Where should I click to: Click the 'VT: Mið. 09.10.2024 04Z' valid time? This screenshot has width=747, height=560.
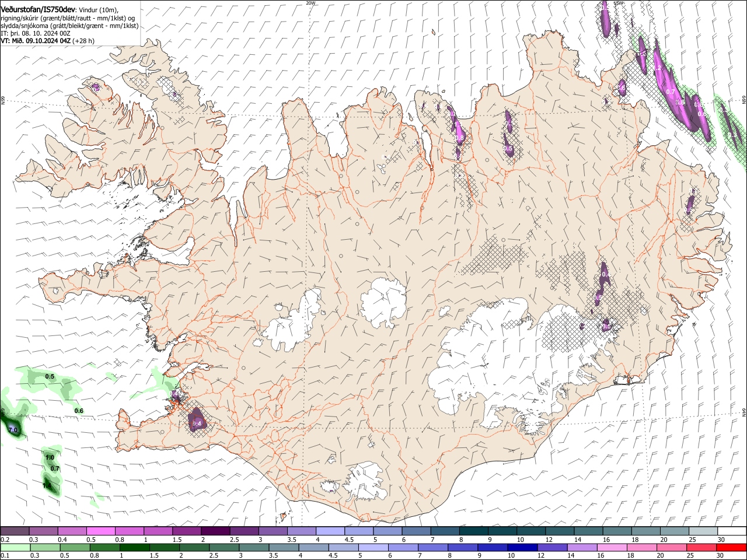[36, 41]
